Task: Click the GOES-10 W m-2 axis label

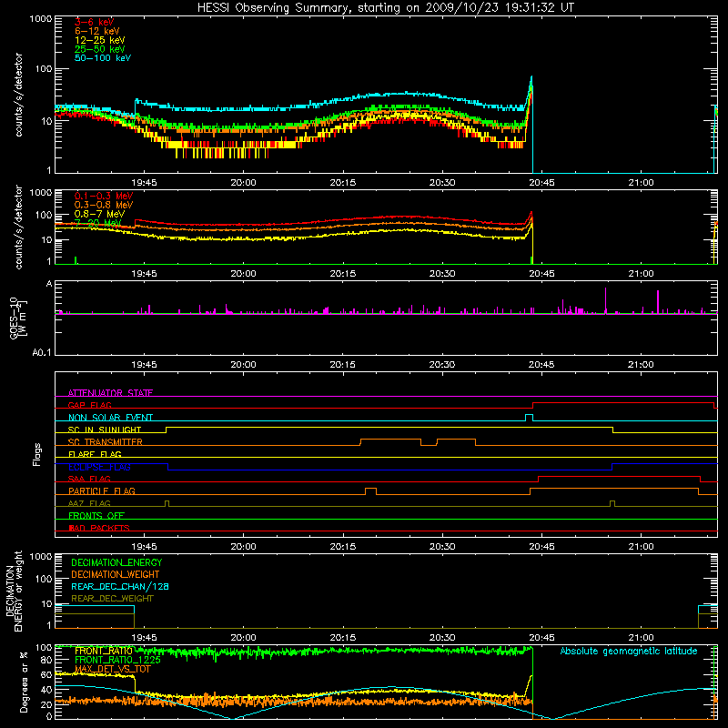Action: tap(17, 318)
